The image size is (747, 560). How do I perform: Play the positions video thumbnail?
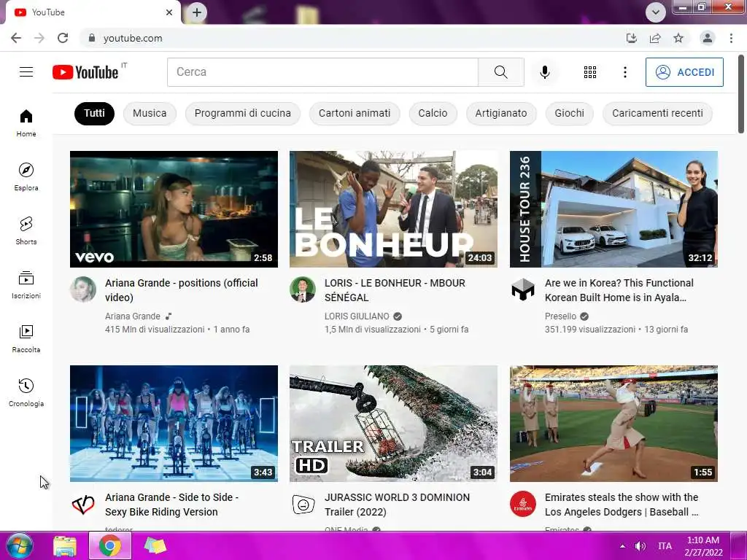tap(174, 209)
